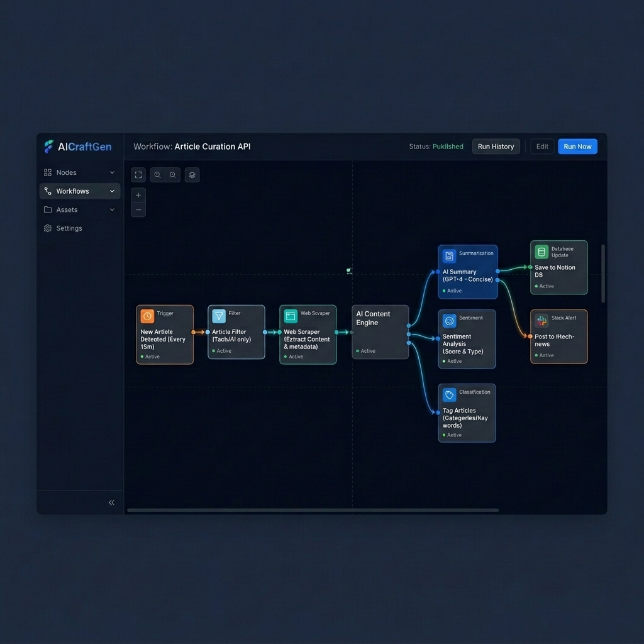Viewport: 644px width, 644px height.
Task: Click the Article Curation API title
Action: tap(213, 147)
